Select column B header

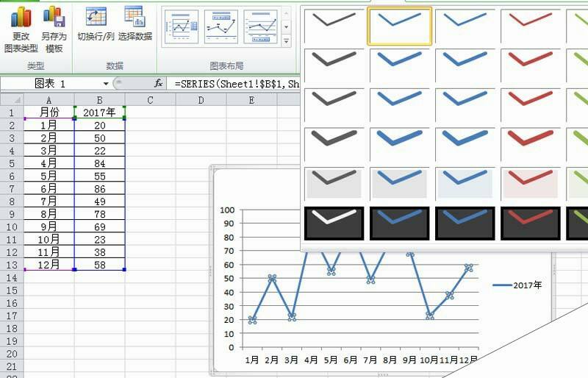tap(99, 100)
